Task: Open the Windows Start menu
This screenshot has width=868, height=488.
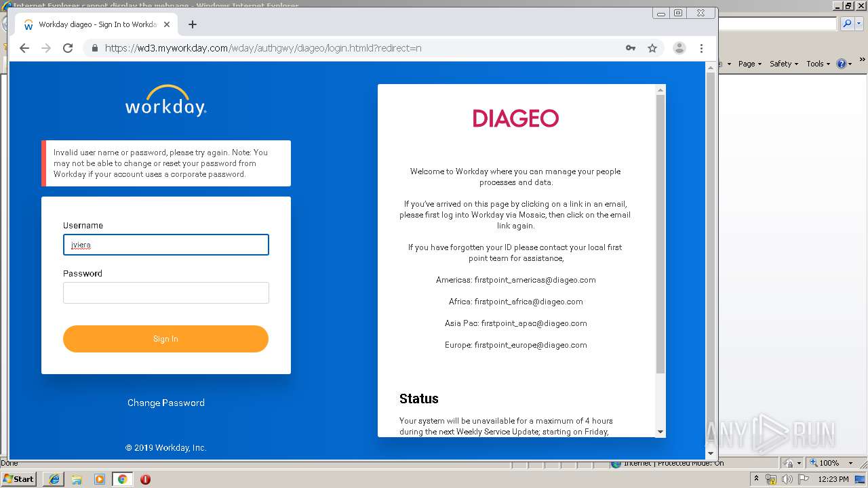Action: click(x=19, y=479)
